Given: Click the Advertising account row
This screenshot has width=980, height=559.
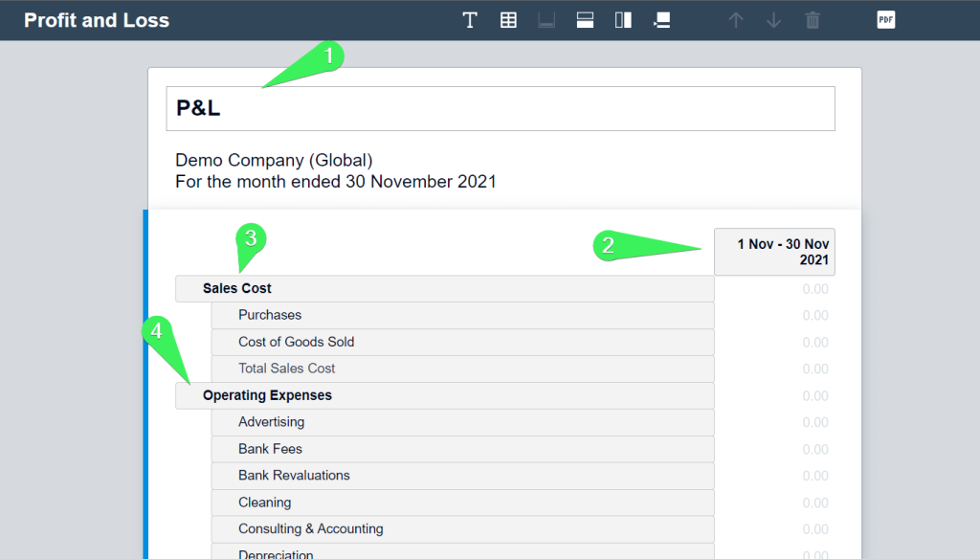Looking at the screenshot, I should point(462,422).
